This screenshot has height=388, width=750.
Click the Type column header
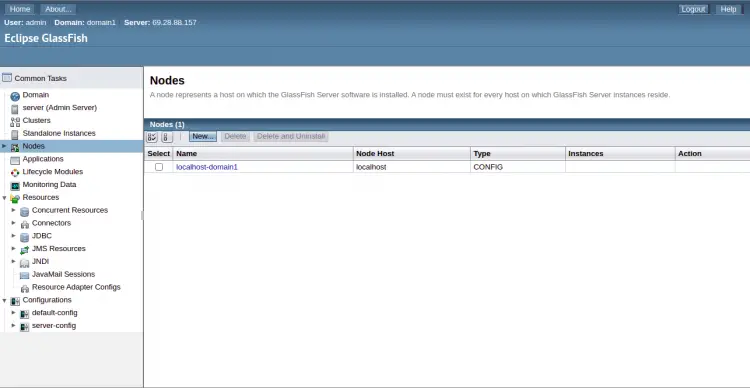tap(518, 154)
